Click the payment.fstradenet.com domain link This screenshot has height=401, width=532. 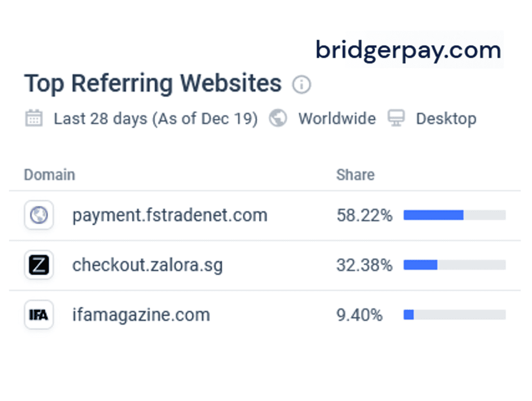169,215
